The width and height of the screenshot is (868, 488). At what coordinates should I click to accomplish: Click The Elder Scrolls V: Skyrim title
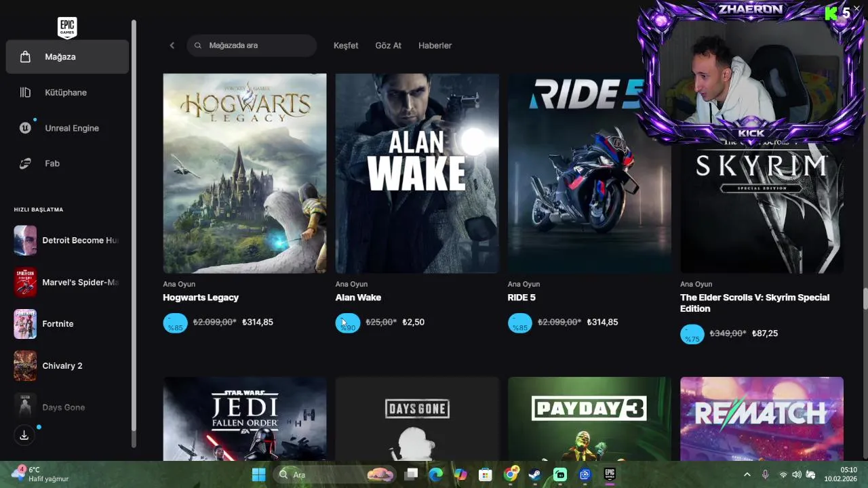pos(755,303)
